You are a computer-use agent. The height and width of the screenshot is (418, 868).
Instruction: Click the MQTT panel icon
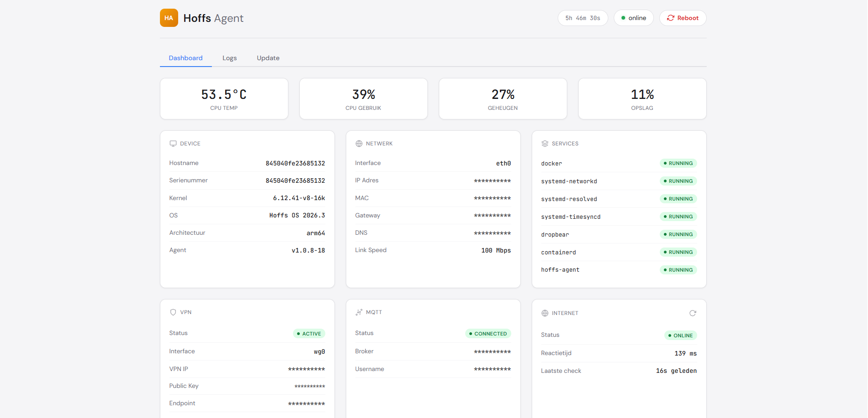359,312
